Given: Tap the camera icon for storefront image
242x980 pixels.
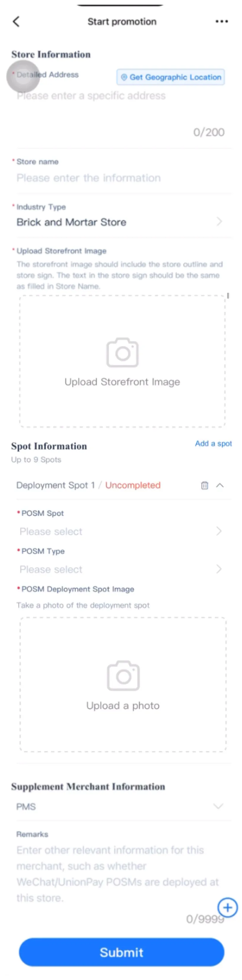Looking at the screenshot, I should pyautogui.click(x=122, y=352).
